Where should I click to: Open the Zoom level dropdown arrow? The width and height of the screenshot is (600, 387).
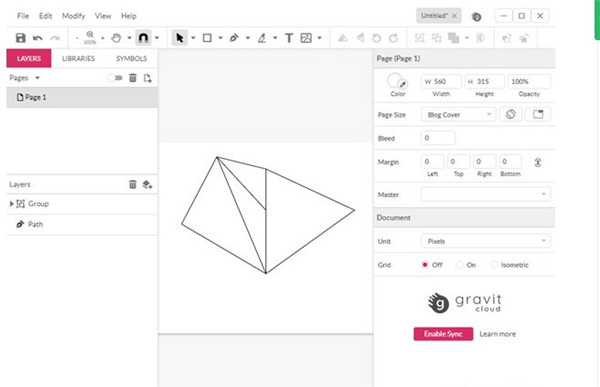click(103, 38)
